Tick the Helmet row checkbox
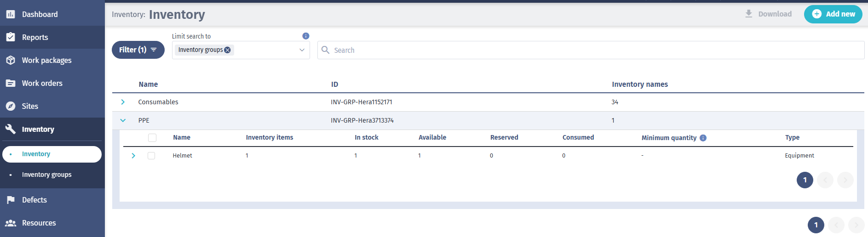Image resolution: width=868 pixels, height=237 pixels. (151, 156)
